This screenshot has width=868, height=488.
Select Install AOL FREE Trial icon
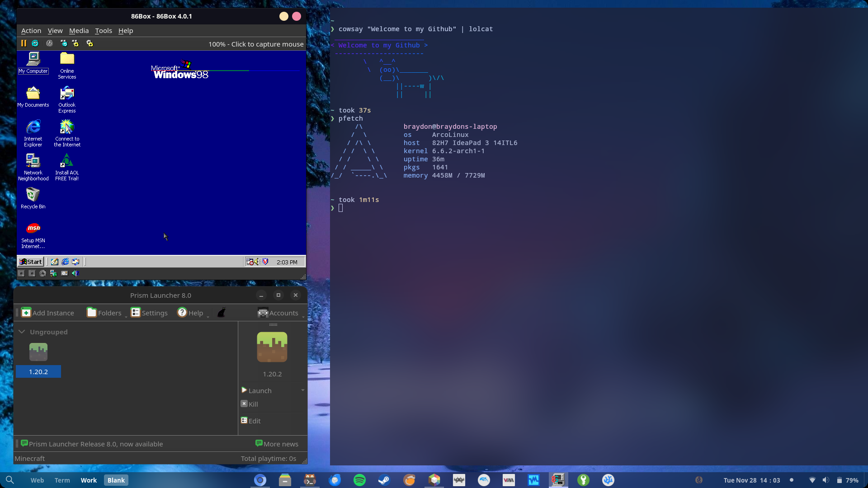[67, 167]
